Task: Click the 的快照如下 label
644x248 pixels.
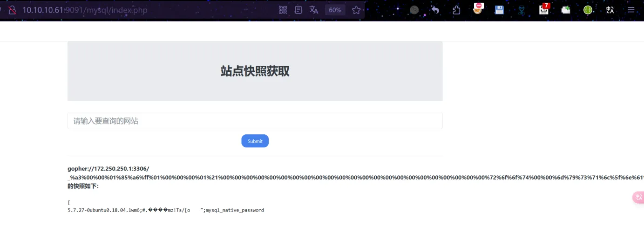Action: point(83,186)
